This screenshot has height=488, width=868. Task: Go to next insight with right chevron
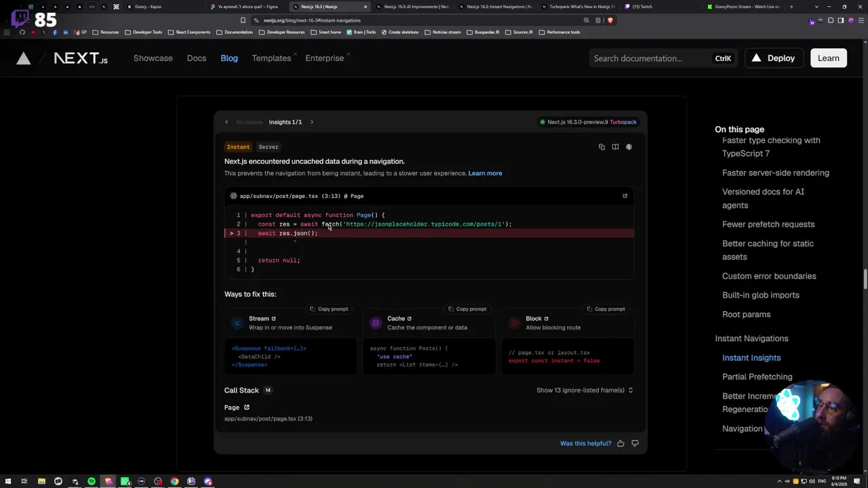[312, 122]
